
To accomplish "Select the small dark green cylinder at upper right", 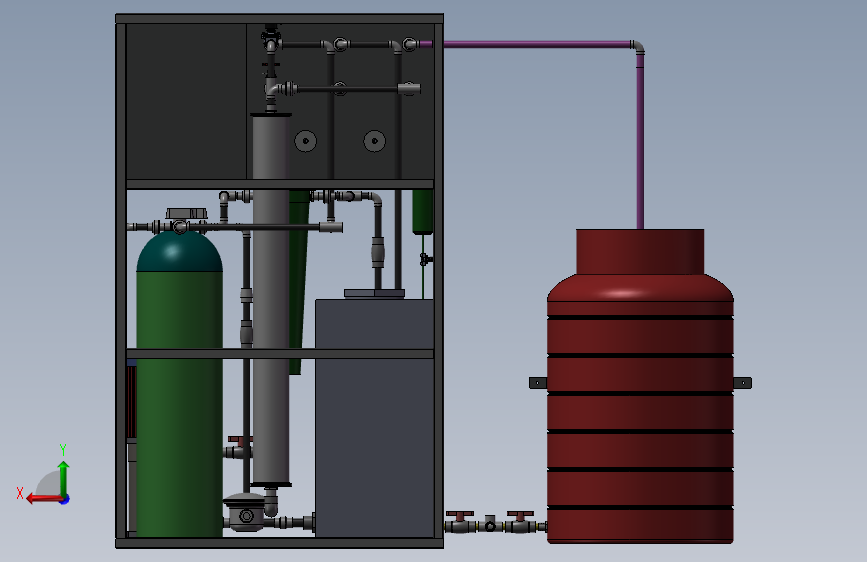I will tap(422, 212).
